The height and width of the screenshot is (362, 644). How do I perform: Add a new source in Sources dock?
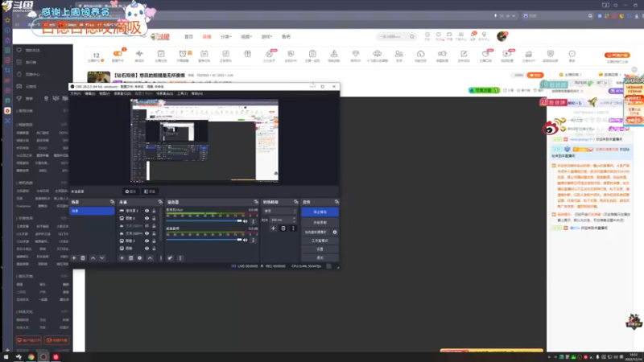point(122,258)
